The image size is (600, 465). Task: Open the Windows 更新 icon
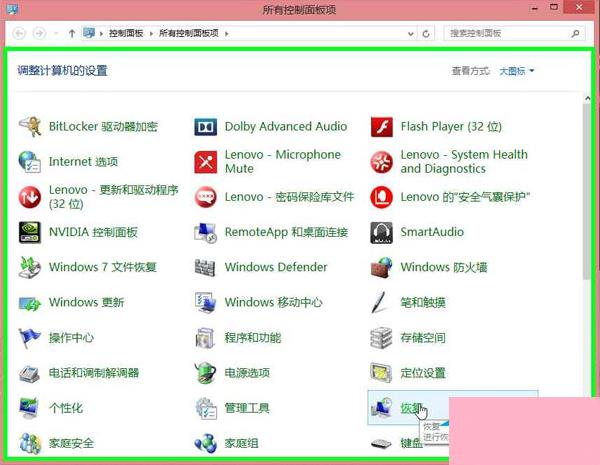30,303
